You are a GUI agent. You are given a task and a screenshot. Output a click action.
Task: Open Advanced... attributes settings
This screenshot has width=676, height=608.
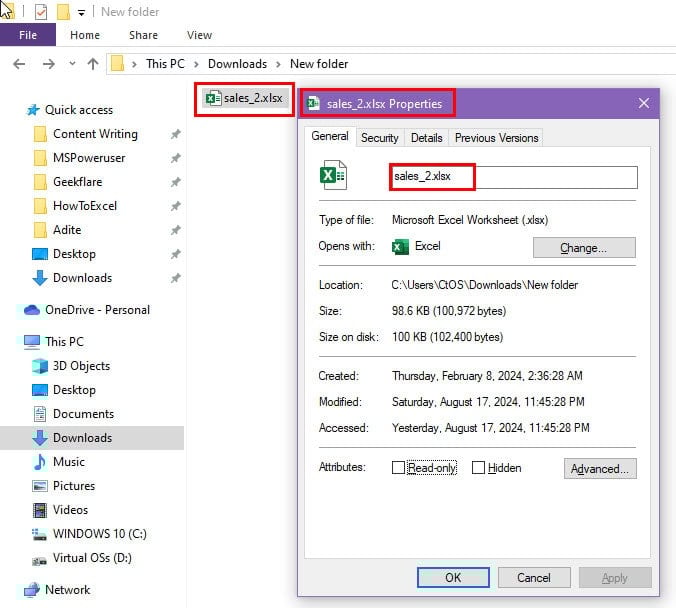(x=600, y=469)
